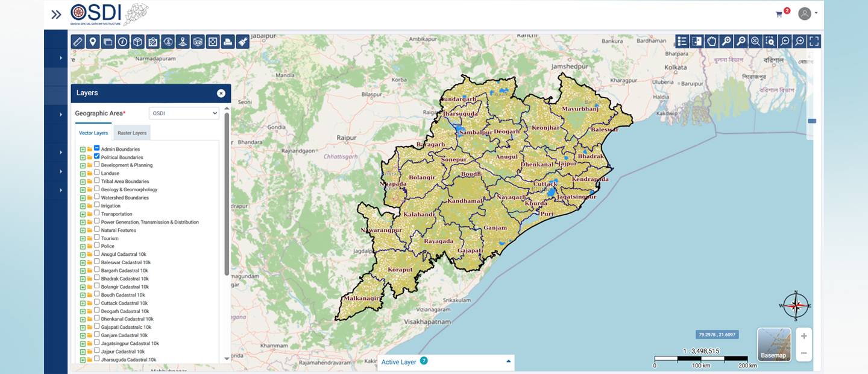Expand the Power Generation, Transmission node

83,222
